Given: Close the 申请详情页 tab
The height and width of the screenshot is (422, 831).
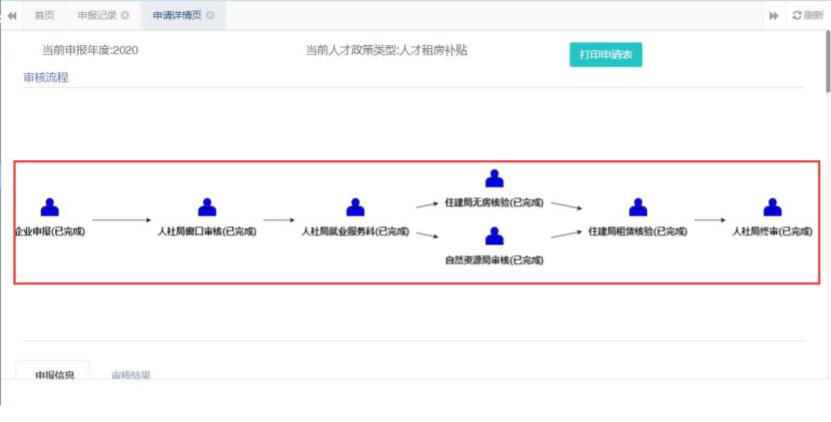Looking at the screenshot, I should (210, 16).
